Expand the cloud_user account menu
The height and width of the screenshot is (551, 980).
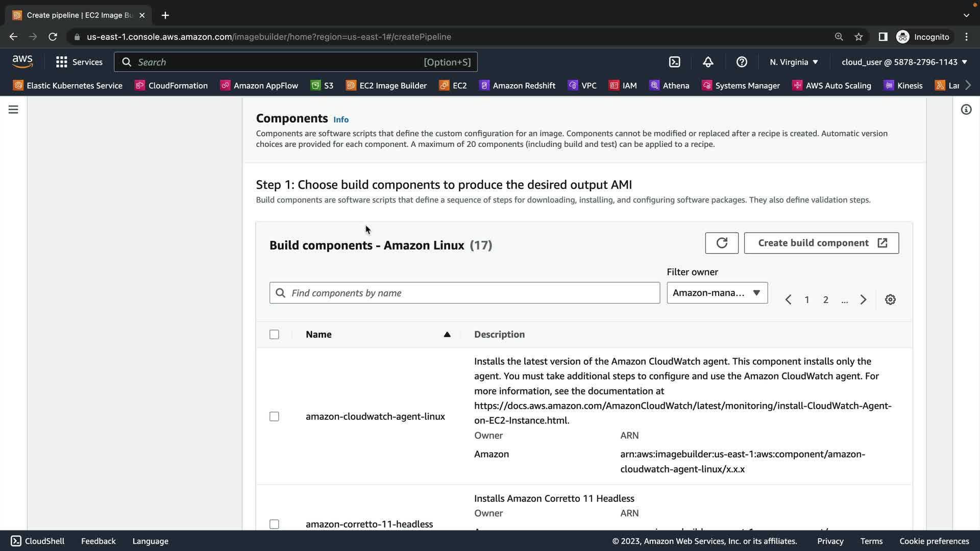click(904, 62)
